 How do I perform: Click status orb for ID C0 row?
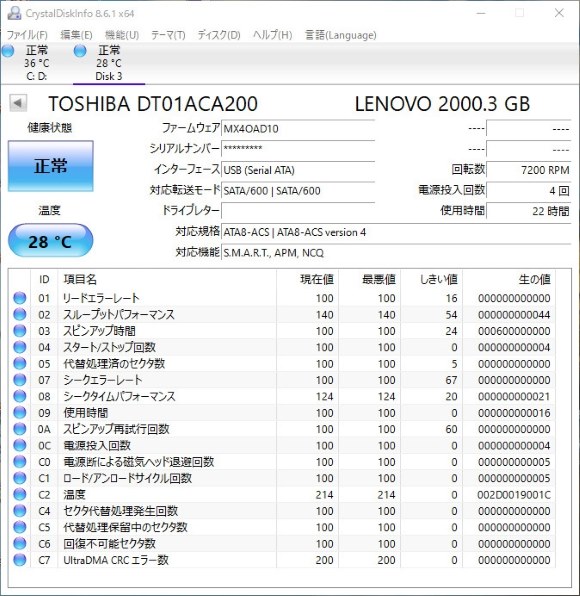tap(20, 461)
